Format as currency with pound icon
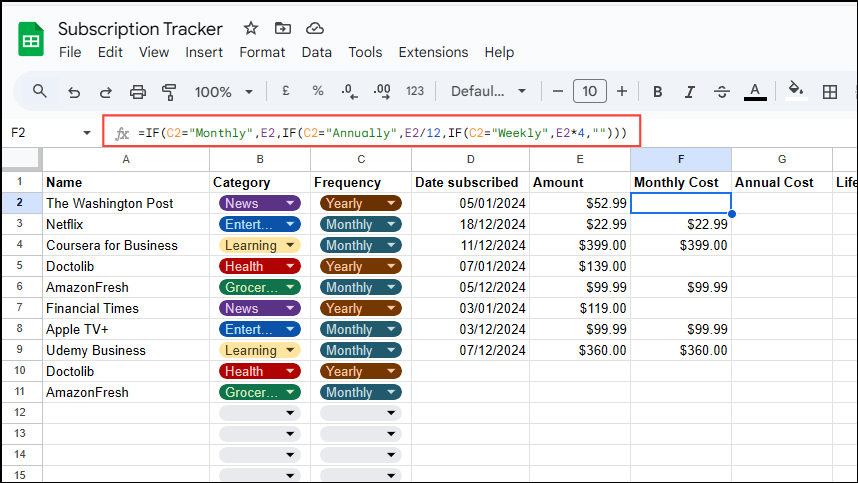This screenshot has width=858, height=483. [x=285, y=91]
